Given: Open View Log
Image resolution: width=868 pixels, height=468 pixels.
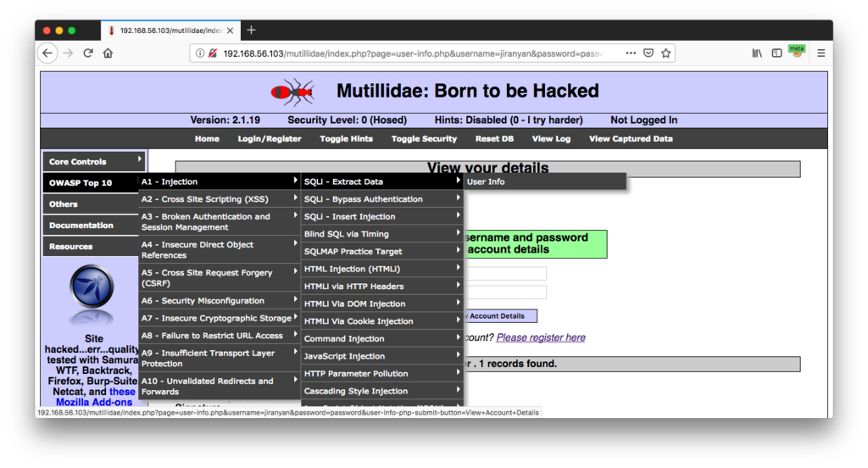Looking at the screenshot, I should [x=551, y=139].
